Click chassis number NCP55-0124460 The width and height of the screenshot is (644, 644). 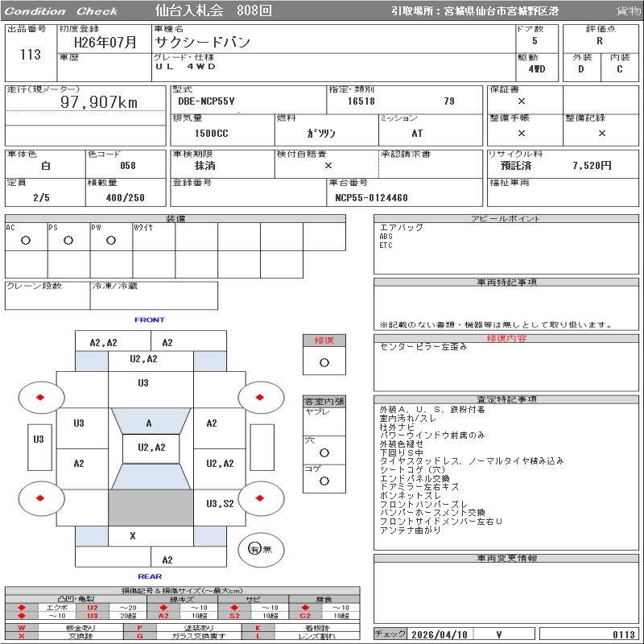coord(371,198)
